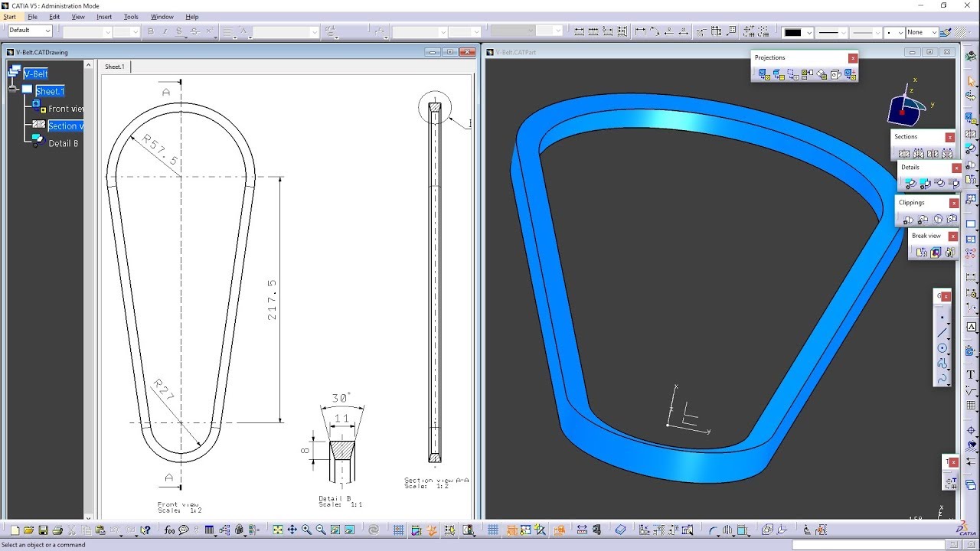Viewport: 980px width, 551px height.
Task: Click the What's This help arrow icon
Action: (145, 530)
